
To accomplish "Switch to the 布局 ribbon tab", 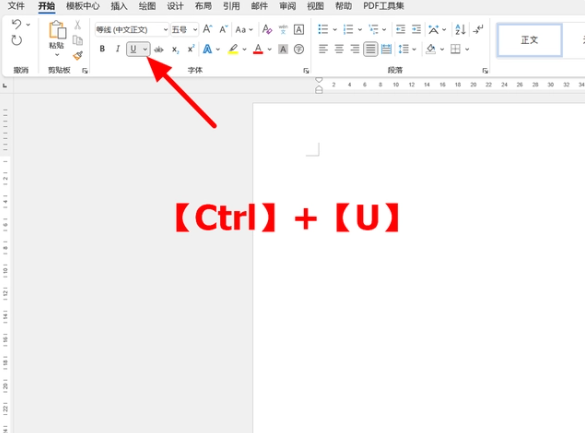I will tap(203, 6).
